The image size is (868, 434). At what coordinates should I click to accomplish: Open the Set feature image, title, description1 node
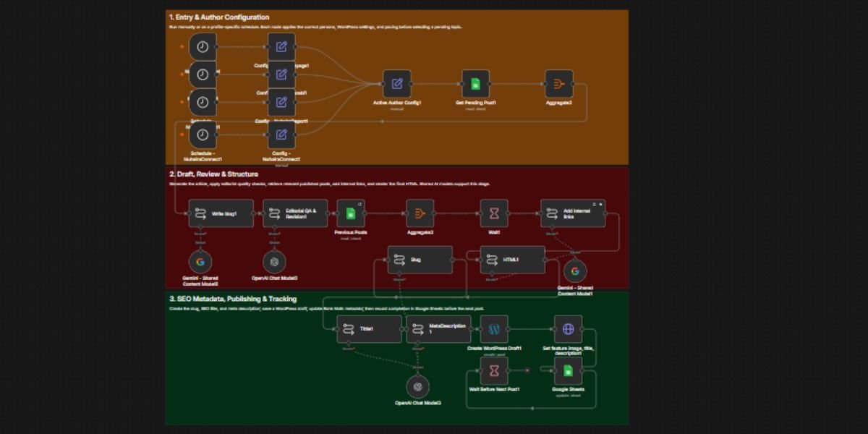click(568, 329)
